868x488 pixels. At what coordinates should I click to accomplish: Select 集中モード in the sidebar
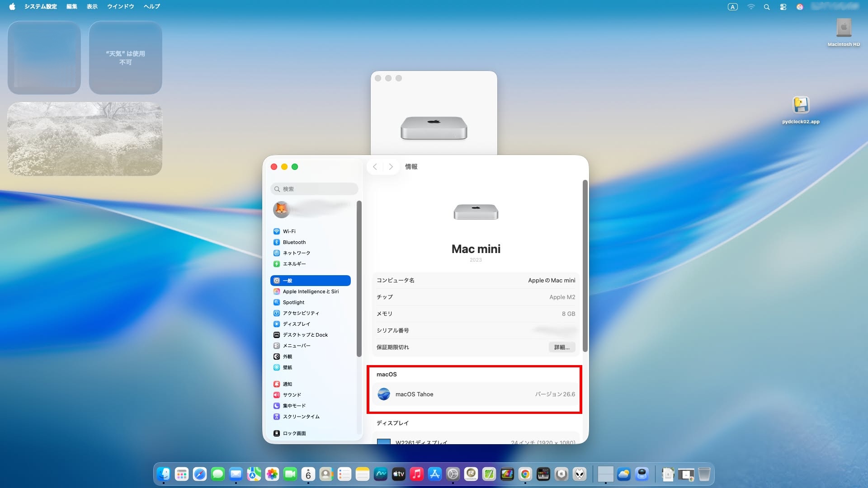tap(311, 406)
